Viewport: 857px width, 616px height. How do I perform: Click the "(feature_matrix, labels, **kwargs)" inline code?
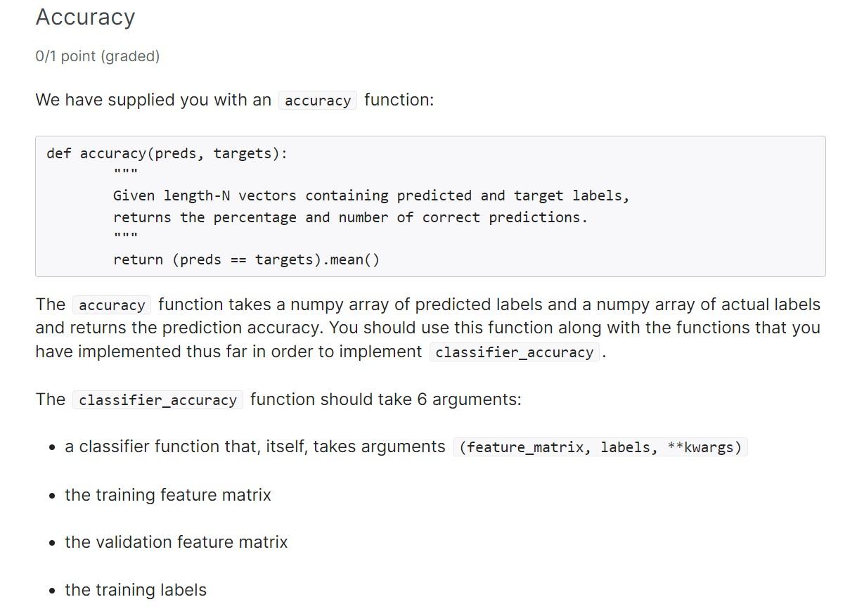600,447
